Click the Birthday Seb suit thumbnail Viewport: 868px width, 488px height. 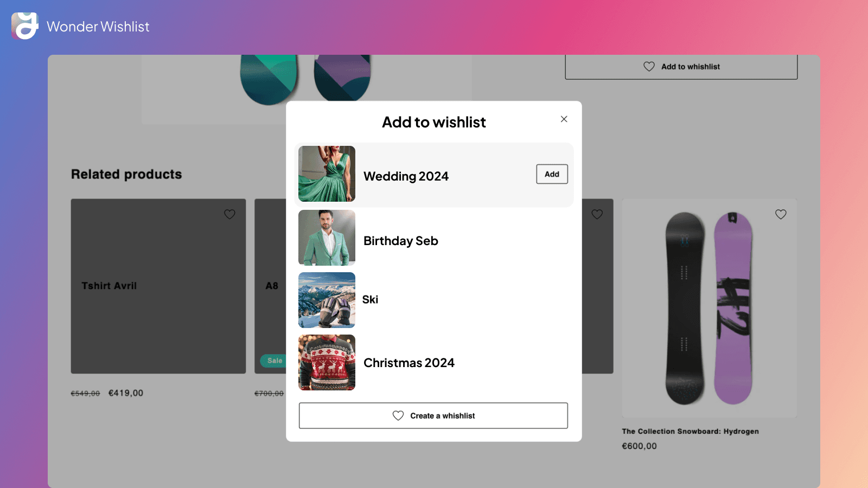[x=327, y=237]
